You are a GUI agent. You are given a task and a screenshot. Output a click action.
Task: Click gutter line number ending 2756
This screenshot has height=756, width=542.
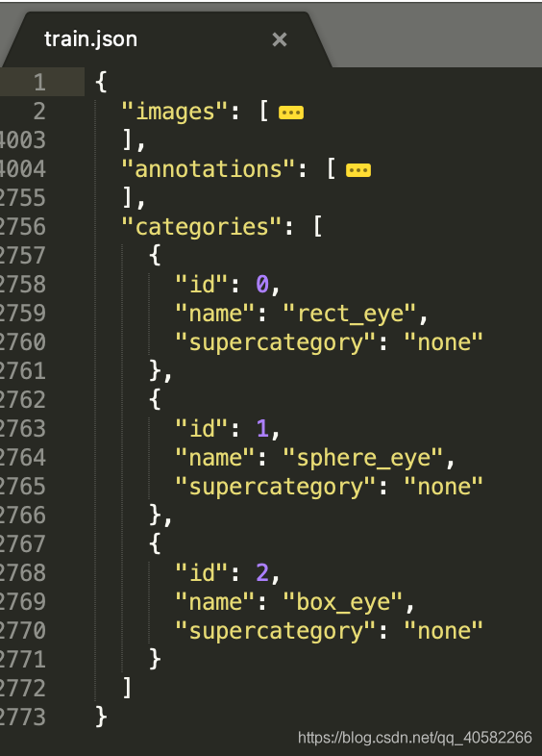coord(23,227)
